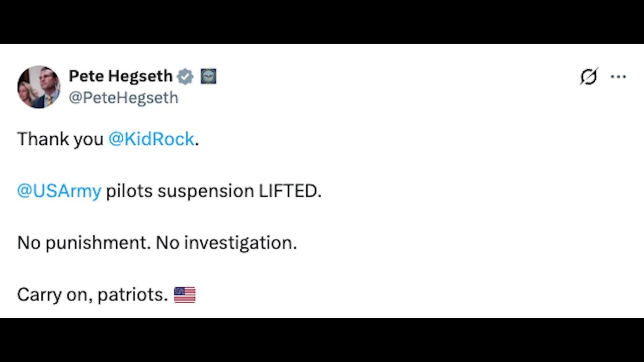Click the black letterbox bar below the tweet
This screenshot has height=362, width=644.
322,340
